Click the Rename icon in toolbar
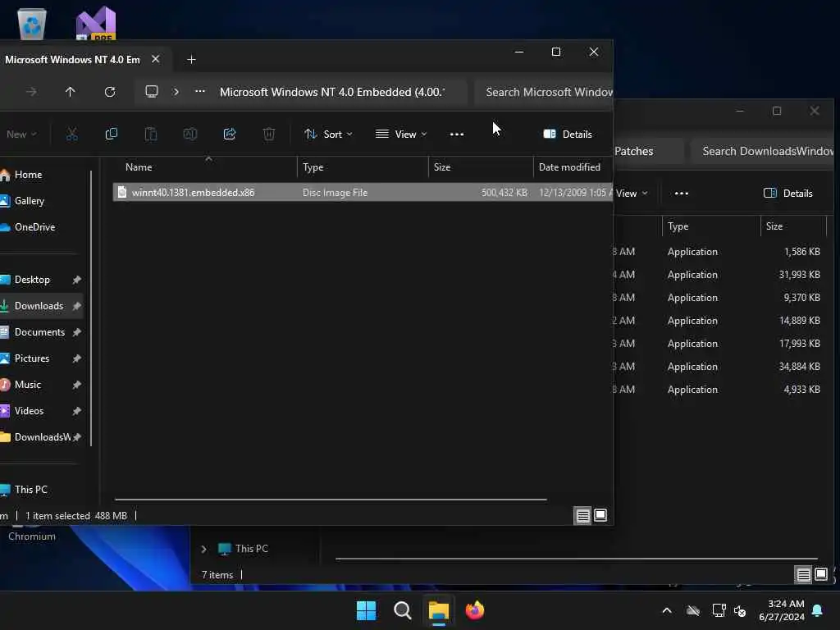Image resolution: width=840 pixels, height=630 pixels. (190, 134)
